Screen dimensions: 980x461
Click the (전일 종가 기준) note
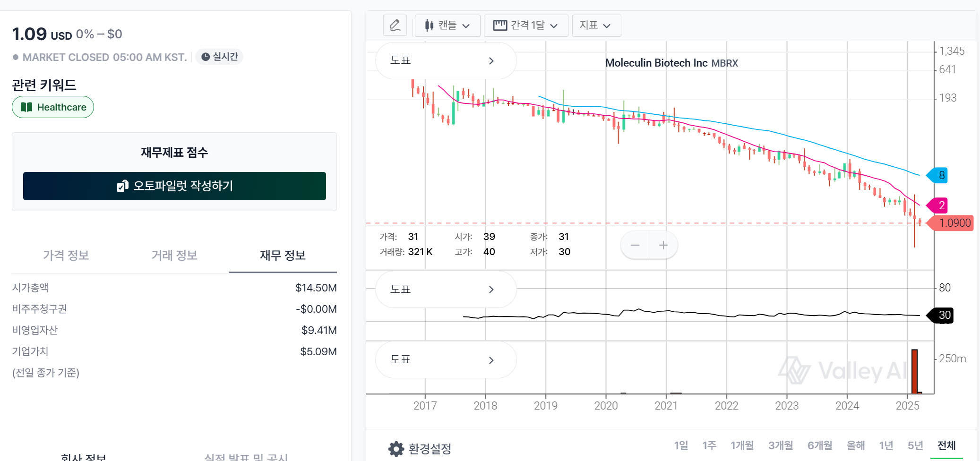tap(46, 373)
